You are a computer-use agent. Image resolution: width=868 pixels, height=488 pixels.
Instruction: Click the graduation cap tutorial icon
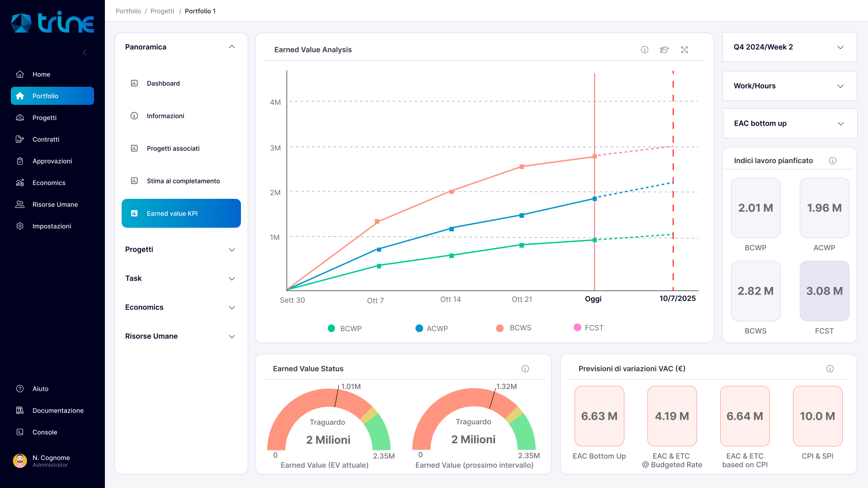[664, 50]
